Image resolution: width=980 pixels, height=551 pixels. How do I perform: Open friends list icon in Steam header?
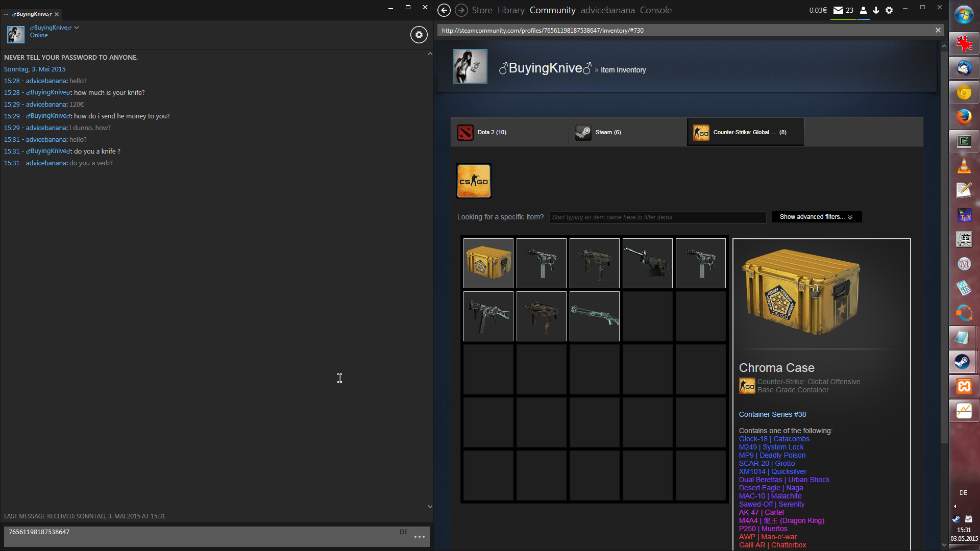[863, 10]
